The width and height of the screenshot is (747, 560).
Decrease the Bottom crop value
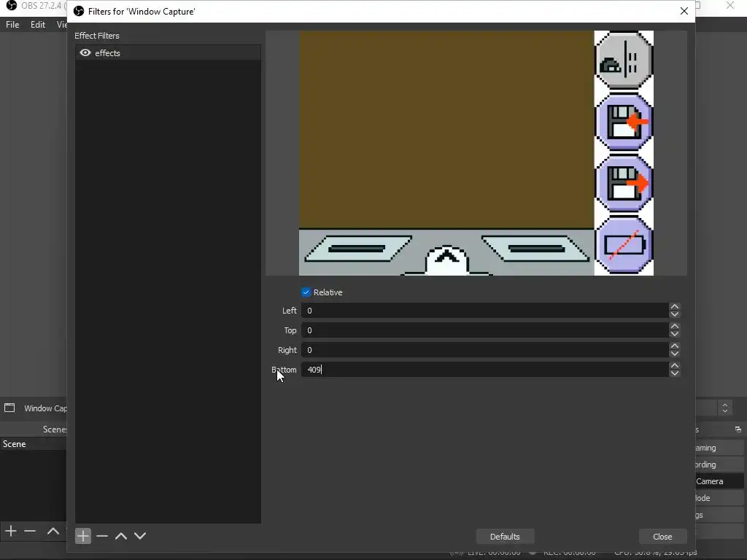click(675, 373)
